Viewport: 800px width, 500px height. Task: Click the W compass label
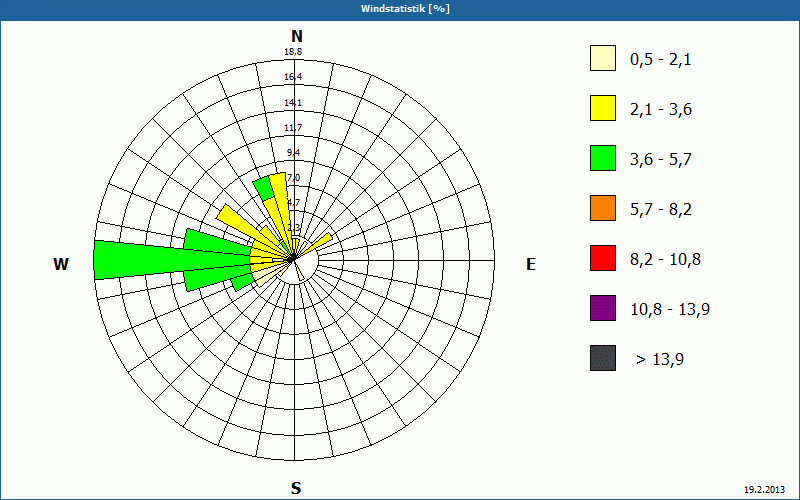61,264
